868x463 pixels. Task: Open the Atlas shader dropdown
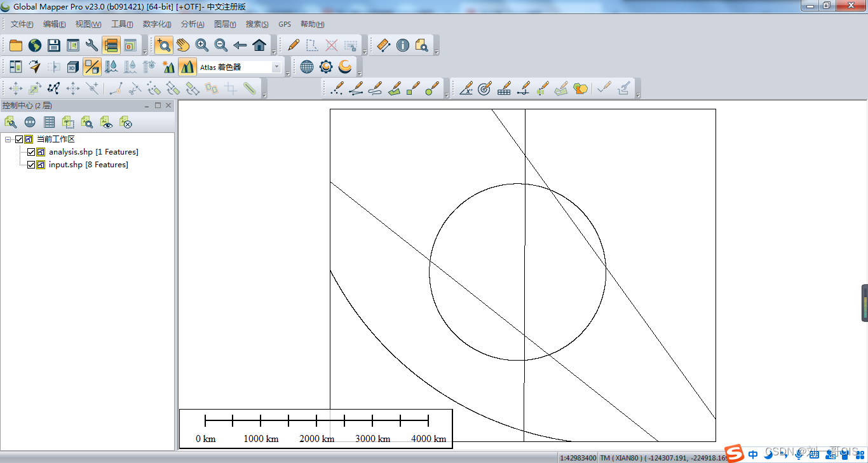tap(277, 67)
